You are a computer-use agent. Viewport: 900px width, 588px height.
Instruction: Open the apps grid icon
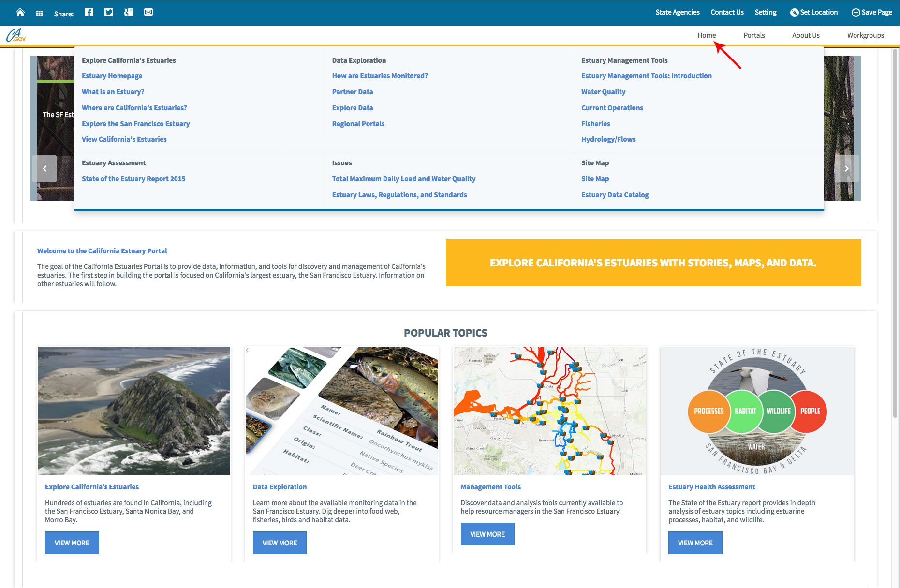40,14
